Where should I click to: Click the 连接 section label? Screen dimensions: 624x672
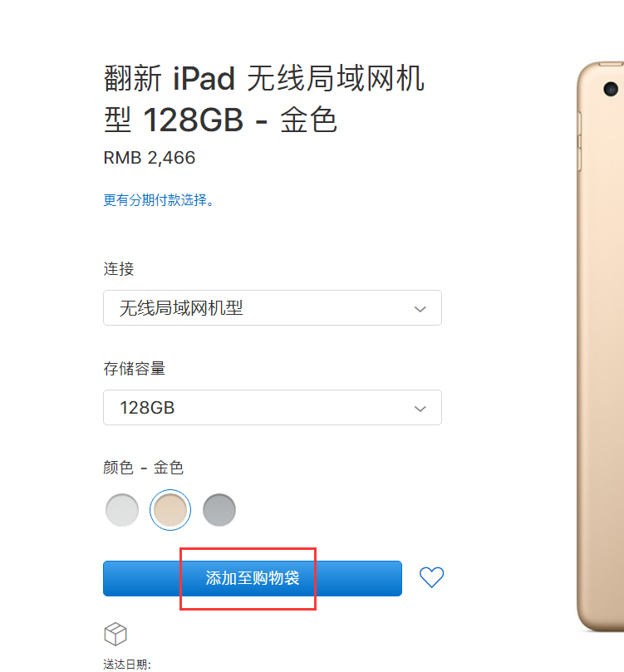119,268
